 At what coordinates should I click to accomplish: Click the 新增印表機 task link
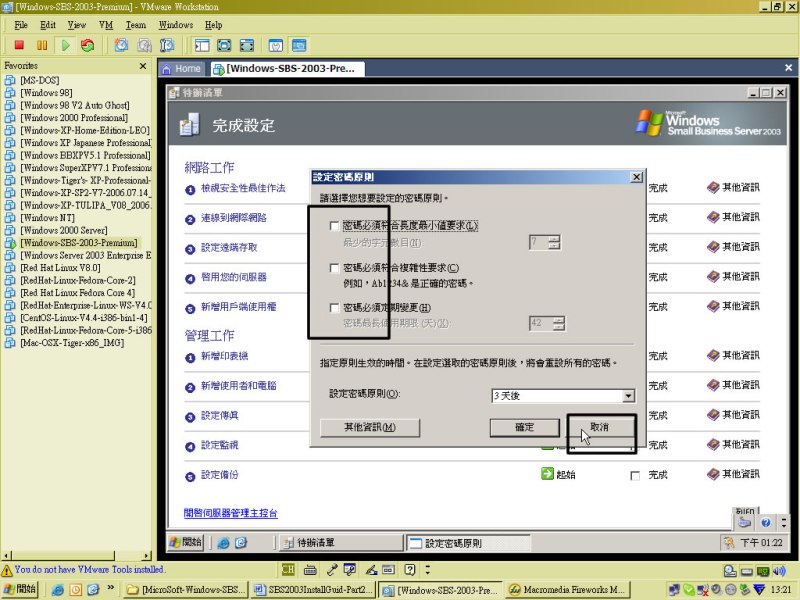(x=224, y=356)
